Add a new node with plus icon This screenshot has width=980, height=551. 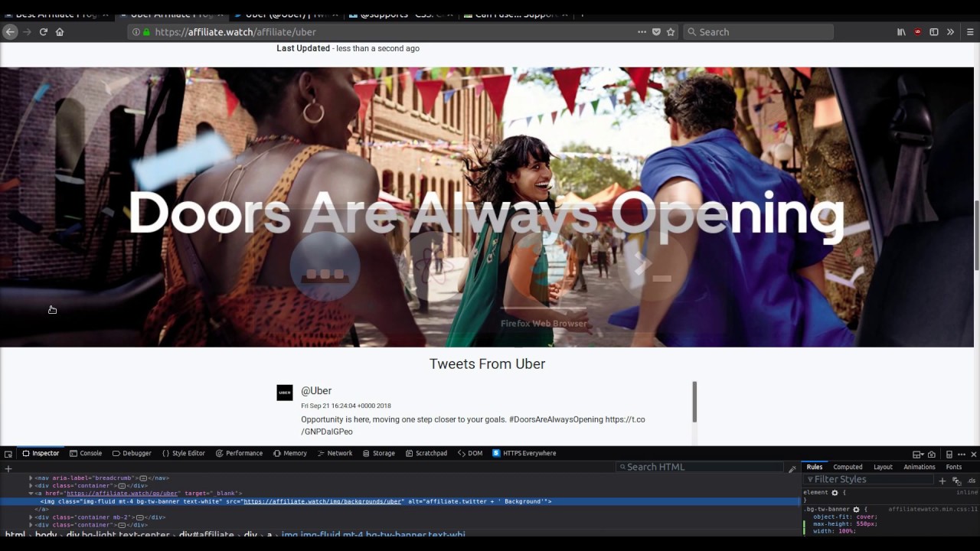(x=8, y=468)
